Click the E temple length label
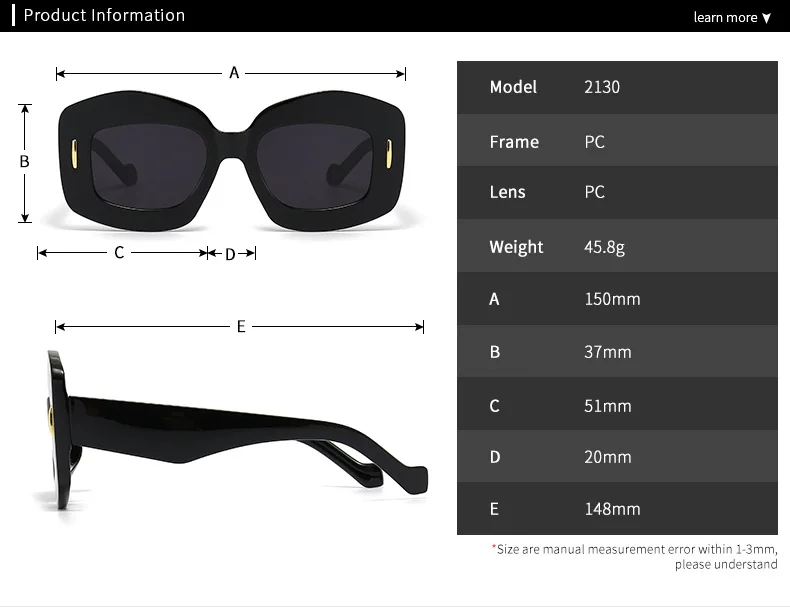This screenshot has width=790, height=607. click(241, 326)
